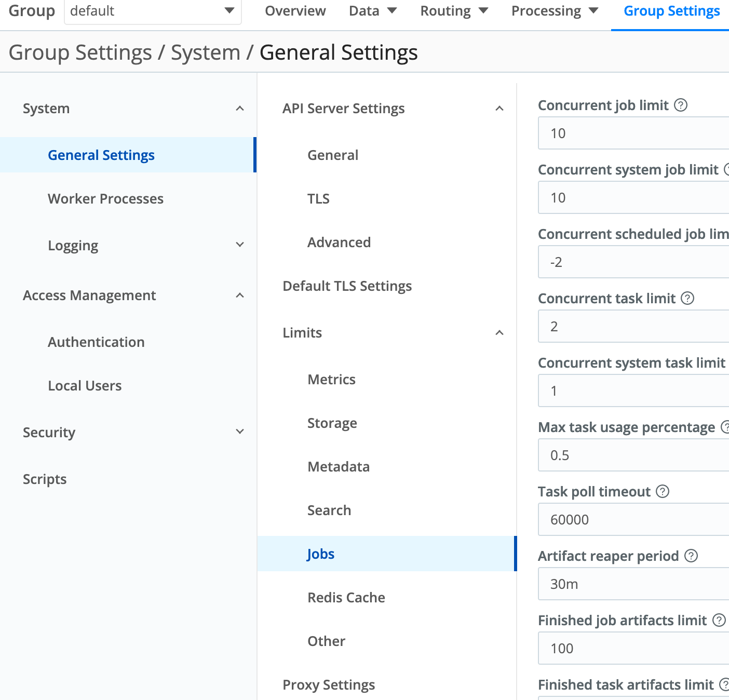Image resolution: width=729 pixels, height=700 pixels.
Task: Switch to the Overview tab
Action: [295, 11]
